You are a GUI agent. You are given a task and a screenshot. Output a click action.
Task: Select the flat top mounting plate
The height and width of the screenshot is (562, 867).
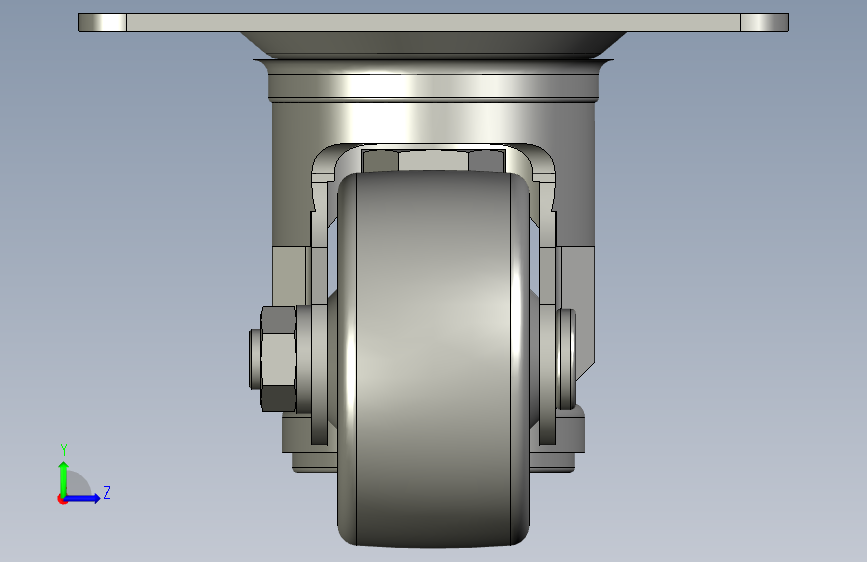point(434,22)
